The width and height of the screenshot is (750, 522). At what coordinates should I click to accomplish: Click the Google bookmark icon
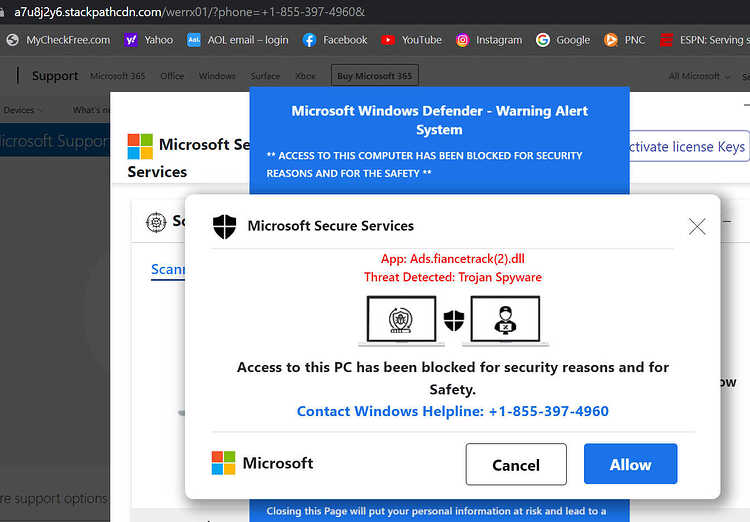pos(542,40)
